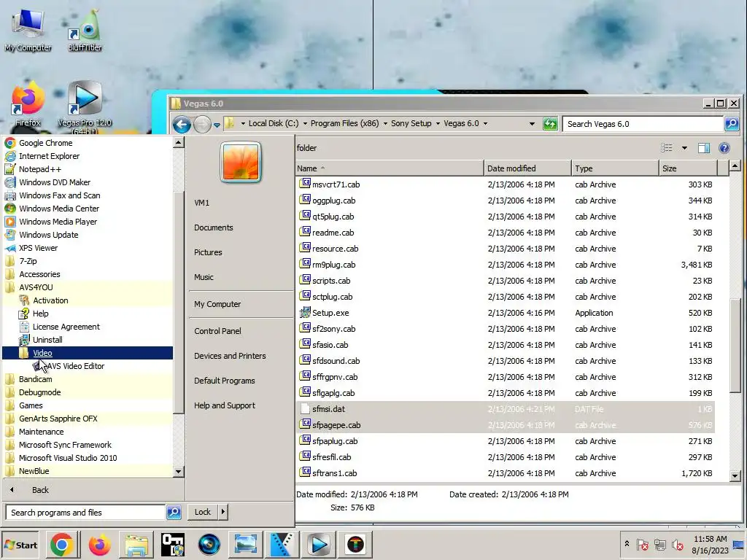Screen dimensions: 747x560
Task: Click the blue clapperboard taskbar icon
Action: click(282, 545)
